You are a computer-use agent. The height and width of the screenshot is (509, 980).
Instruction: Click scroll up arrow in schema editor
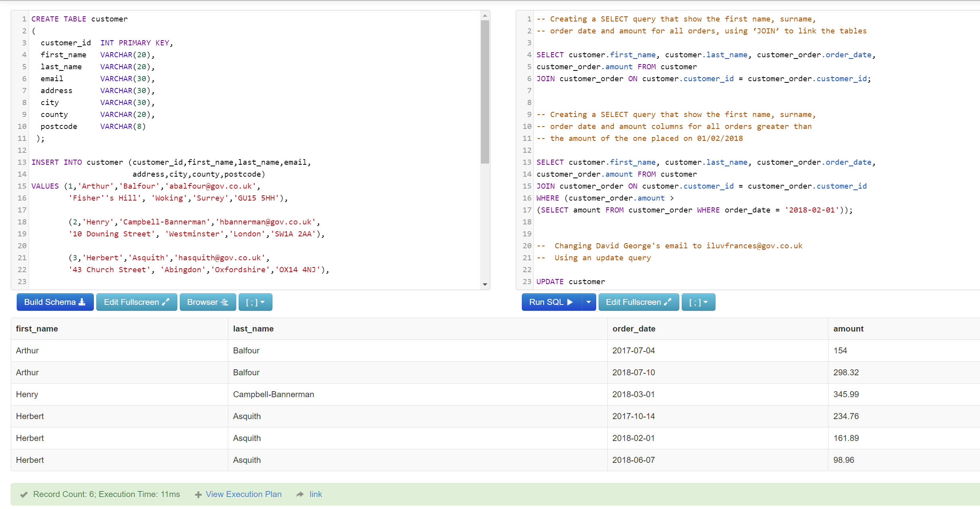point(485,16)
